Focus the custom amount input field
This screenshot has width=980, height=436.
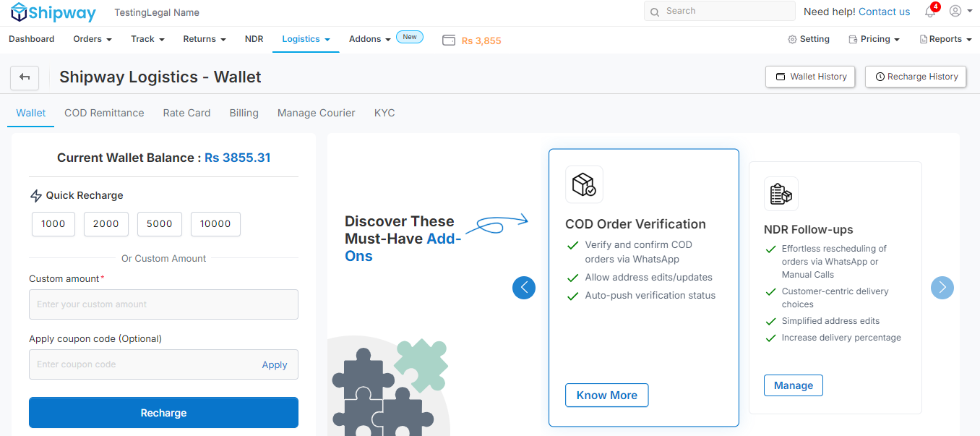pos(163,304)
